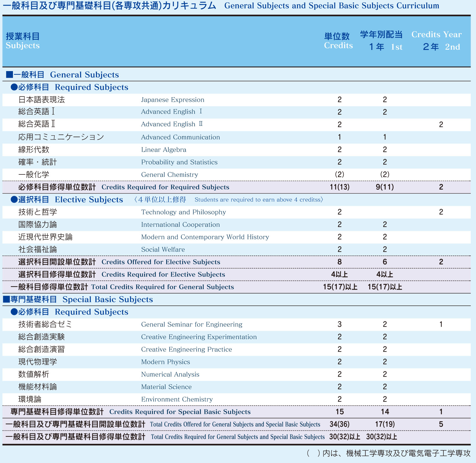Select 'Advanced English Ⅱ' subject name
Screen dimensions: 476x463
point(172,124)
